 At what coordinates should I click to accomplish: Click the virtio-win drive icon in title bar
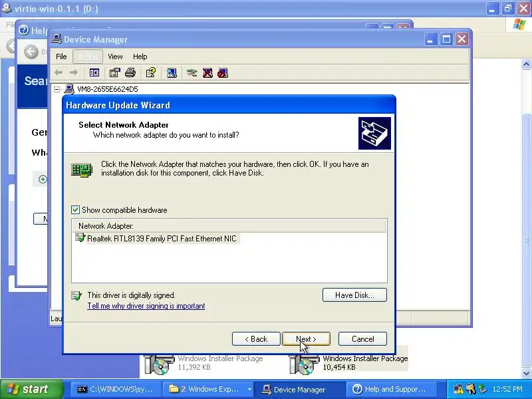point(7,8)
